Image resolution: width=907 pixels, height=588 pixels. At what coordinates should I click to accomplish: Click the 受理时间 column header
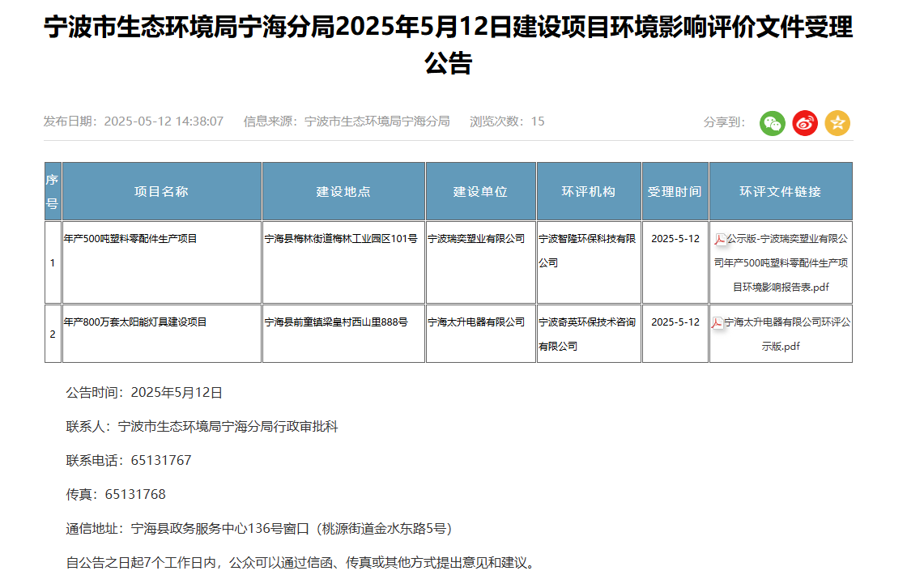pos(675,192)
